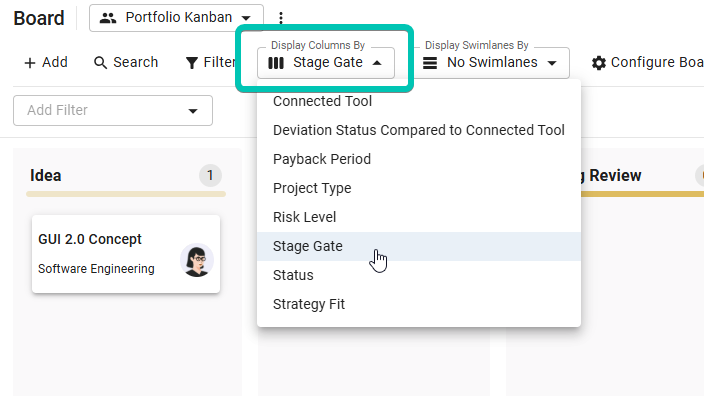Open the Portfolio Kanban dropdown arrow
The image size is (704, 396).
point(246,18)
